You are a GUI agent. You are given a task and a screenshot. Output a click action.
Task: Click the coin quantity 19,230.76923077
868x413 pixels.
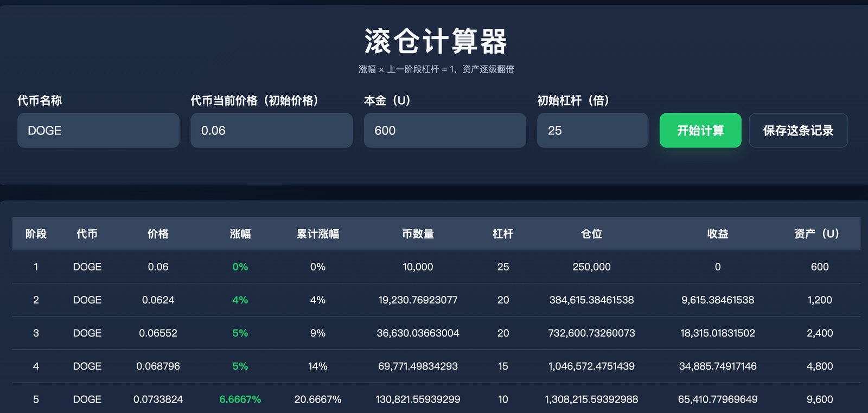click(418, 300)
